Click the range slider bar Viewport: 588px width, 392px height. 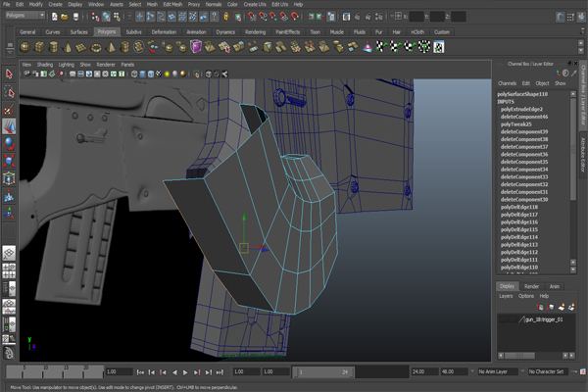point(324,372)
